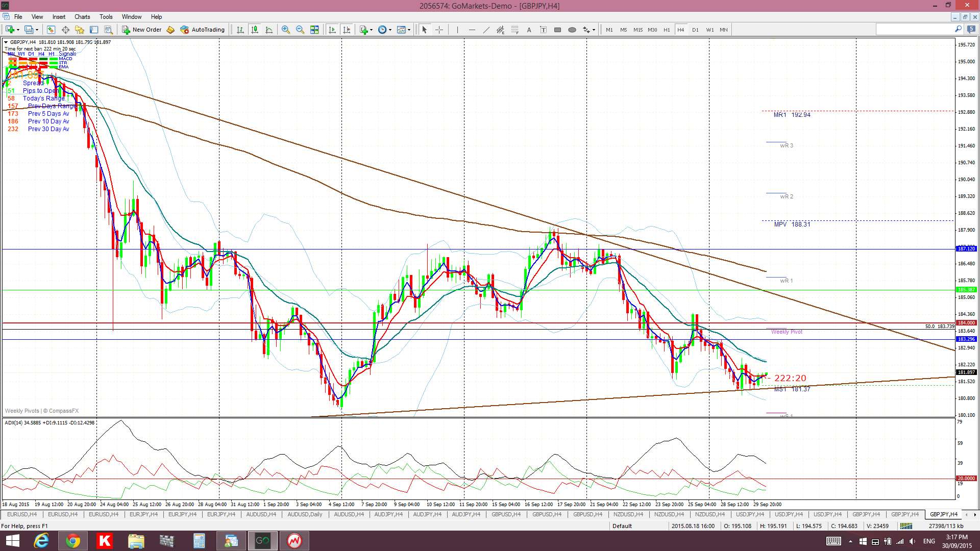The height and width of the screenshot is (551, 980).
Task: Open the Windows Start button
Action: coord(12,541)
